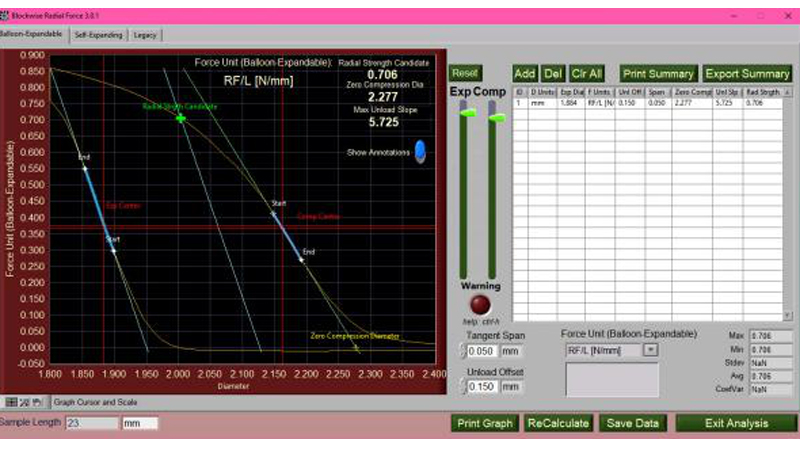Open the Force Unit dropdown arrow
The image size is (800, 451).
point(650,350)
